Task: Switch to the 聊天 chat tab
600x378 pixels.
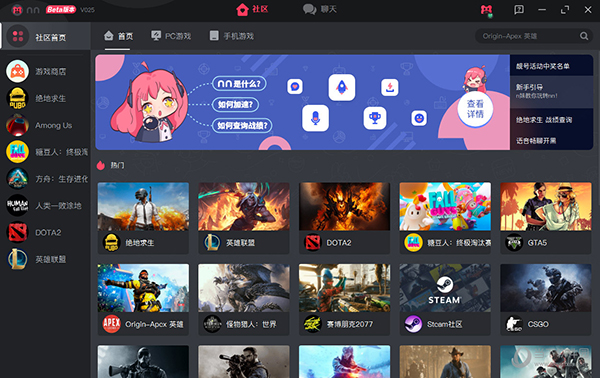Action: [x=320, y=9]
